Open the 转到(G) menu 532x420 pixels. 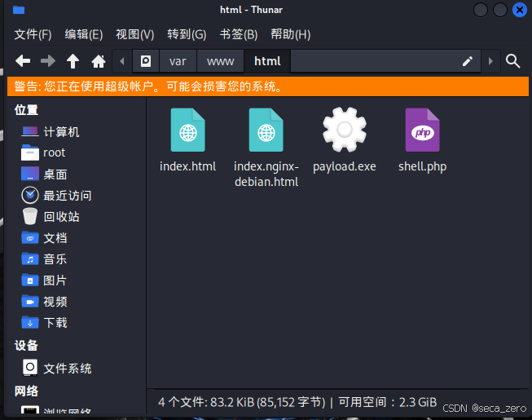click(187, 34)
